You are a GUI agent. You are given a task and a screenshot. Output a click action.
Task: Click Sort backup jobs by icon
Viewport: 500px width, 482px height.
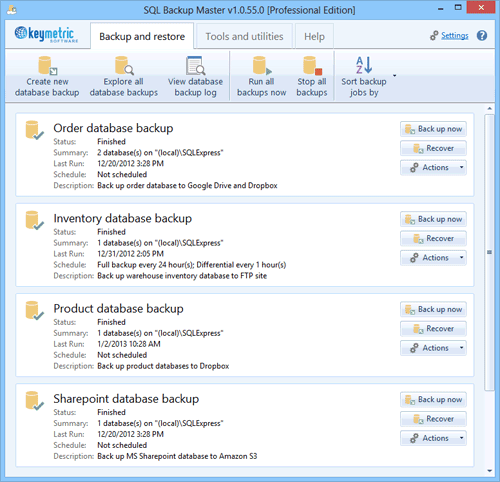364,65
